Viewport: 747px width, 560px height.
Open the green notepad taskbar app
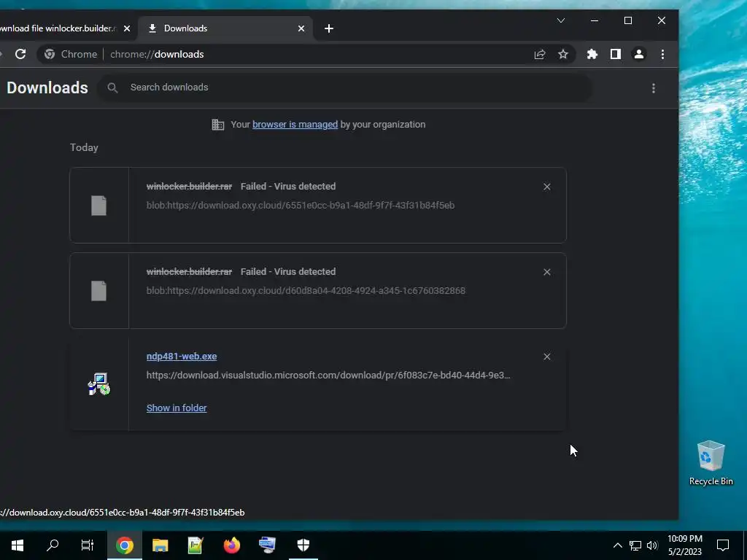196,545
